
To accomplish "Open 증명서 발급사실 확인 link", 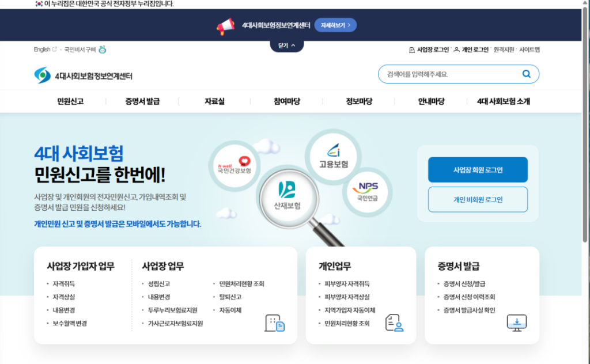I will pos(469,310).
